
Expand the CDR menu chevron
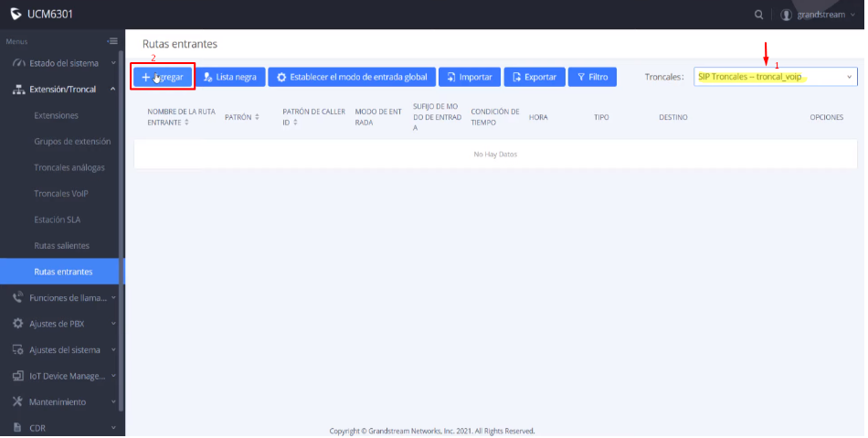click(x=113, y=428)
